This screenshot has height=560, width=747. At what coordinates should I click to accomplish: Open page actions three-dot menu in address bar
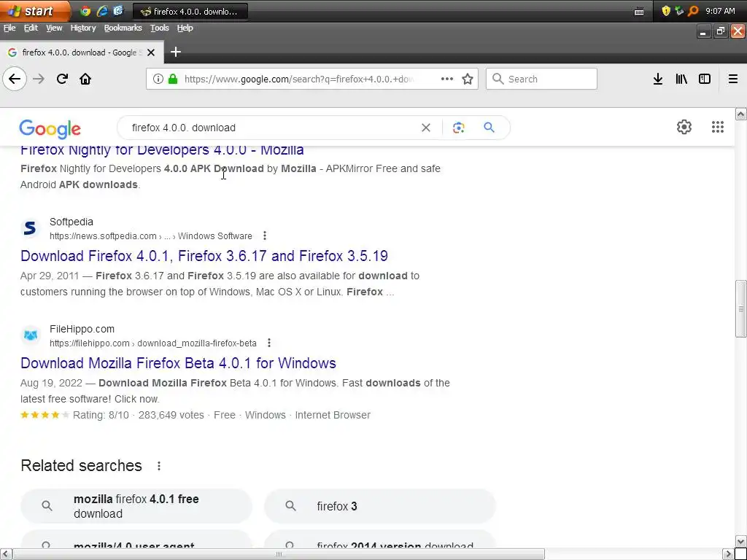coord(447,79)
